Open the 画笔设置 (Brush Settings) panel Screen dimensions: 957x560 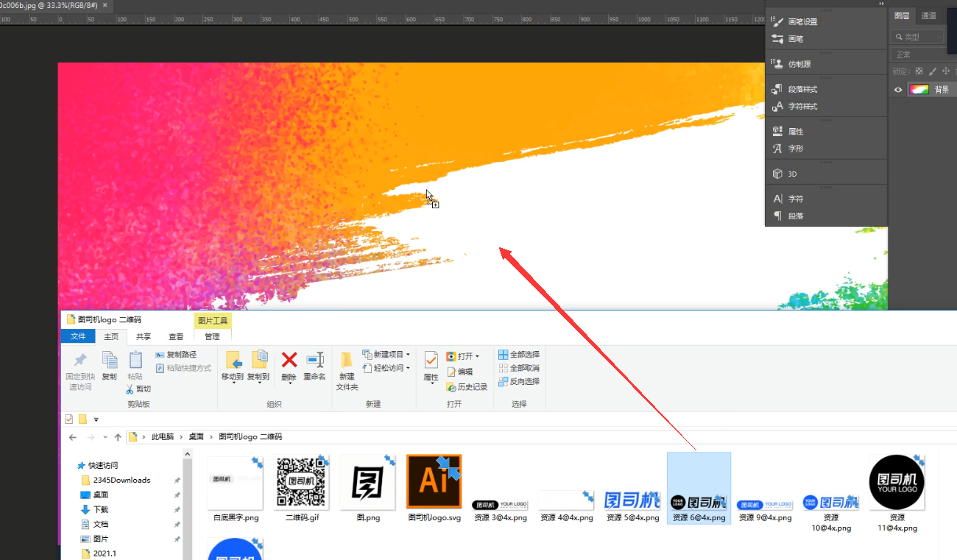795,22
